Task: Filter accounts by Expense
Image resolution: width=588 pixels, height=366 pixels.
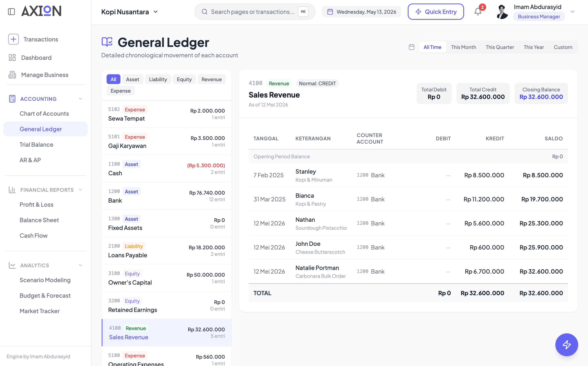Action: (x=121, y=91)
